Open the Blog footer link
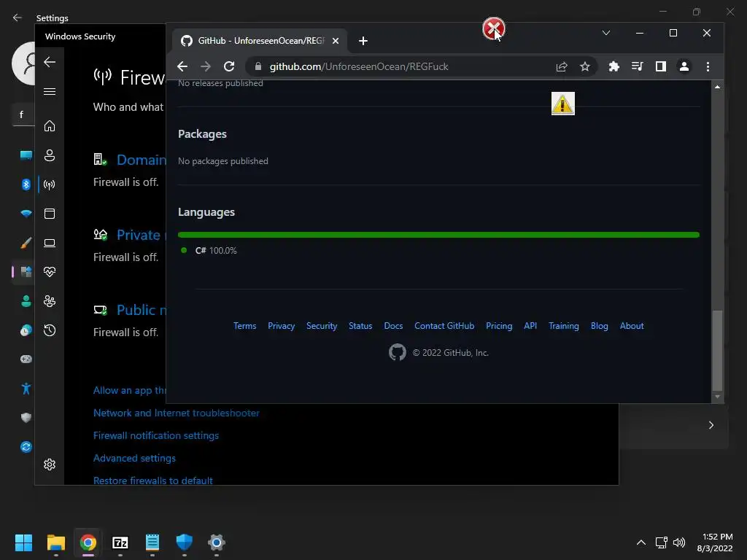This screenshot has height=560, width=747. [x=600, y=326]
